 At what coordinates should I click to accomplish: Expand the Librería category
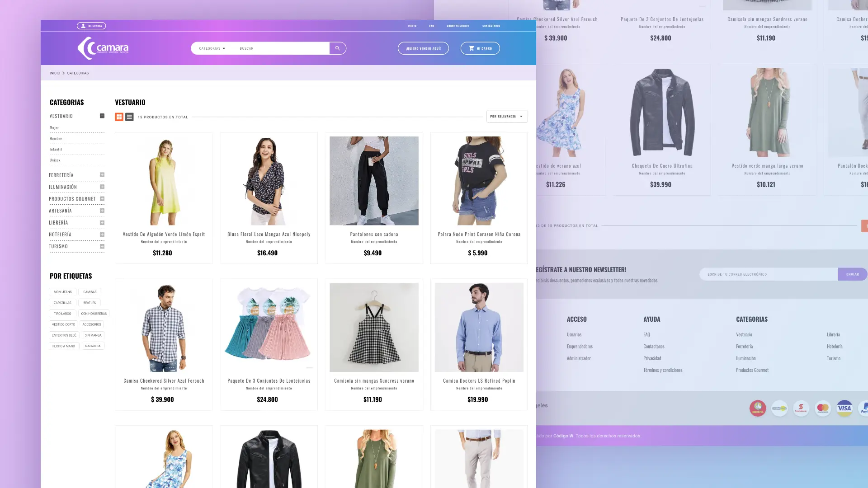point(102,223)
